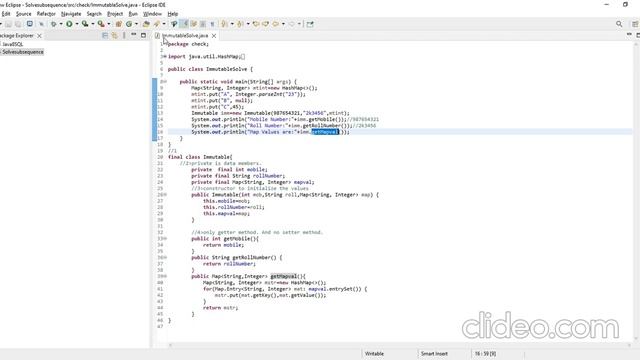
Task: Click the Save toolbar icon
Action: click(x=9, y=24)
